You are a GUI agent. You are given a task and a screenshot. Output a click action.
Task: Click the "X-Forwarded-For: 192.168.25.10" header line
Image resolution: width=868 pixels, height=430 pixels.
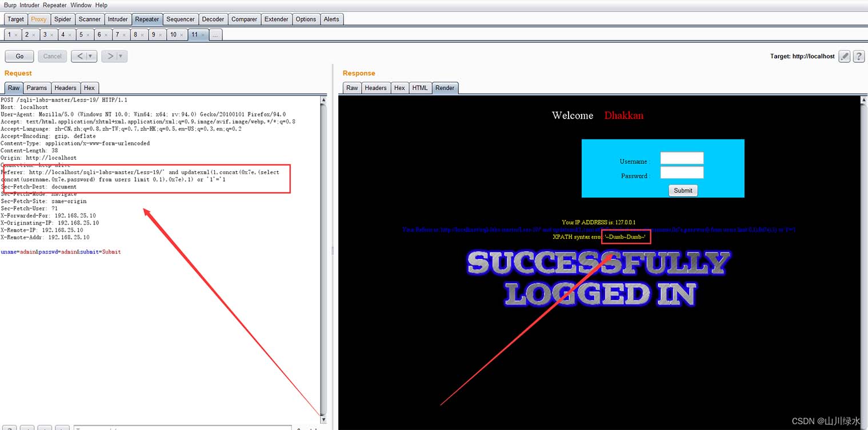[48, 216]
